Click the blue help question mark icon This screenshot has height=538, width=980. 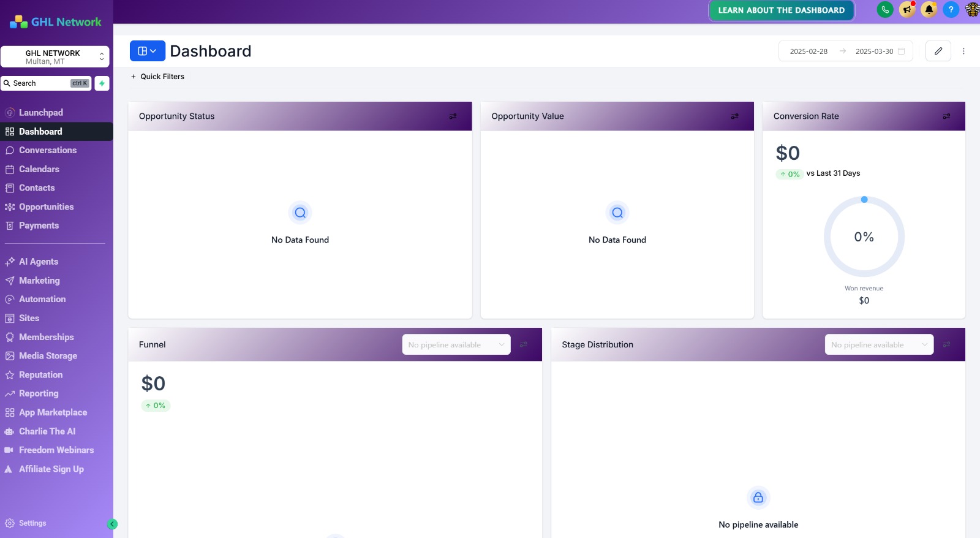click(x=951, y=10)
